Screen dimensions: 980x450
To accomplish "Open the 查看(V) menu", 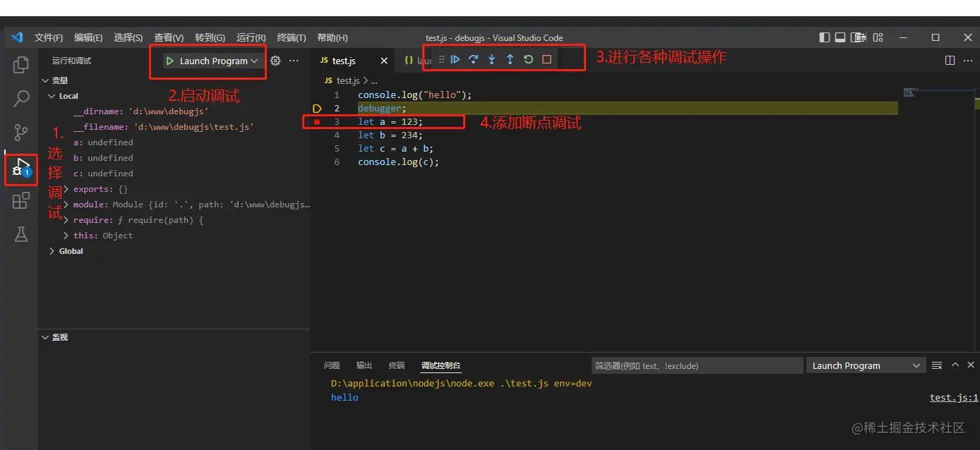I will click(169, 38).
